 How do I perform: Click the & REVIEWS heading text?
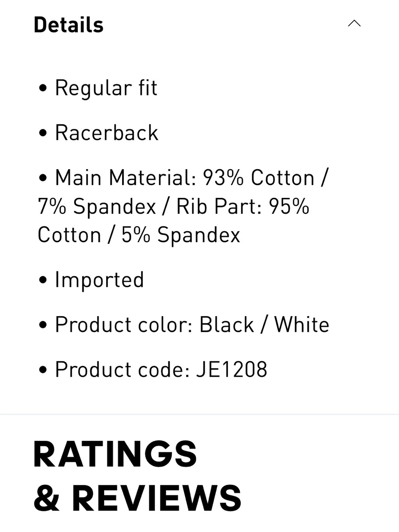tap(138, 498)
